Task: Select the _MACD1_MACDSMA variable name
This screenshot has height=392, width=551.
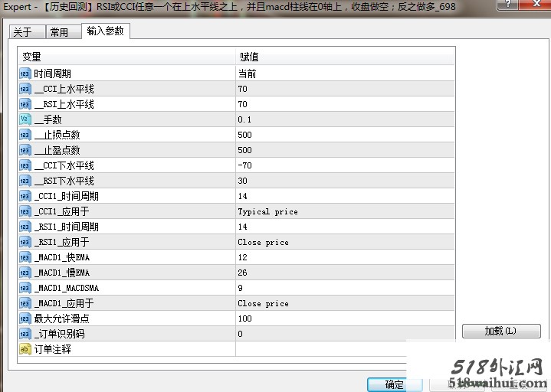Action: tap(67, 288)
